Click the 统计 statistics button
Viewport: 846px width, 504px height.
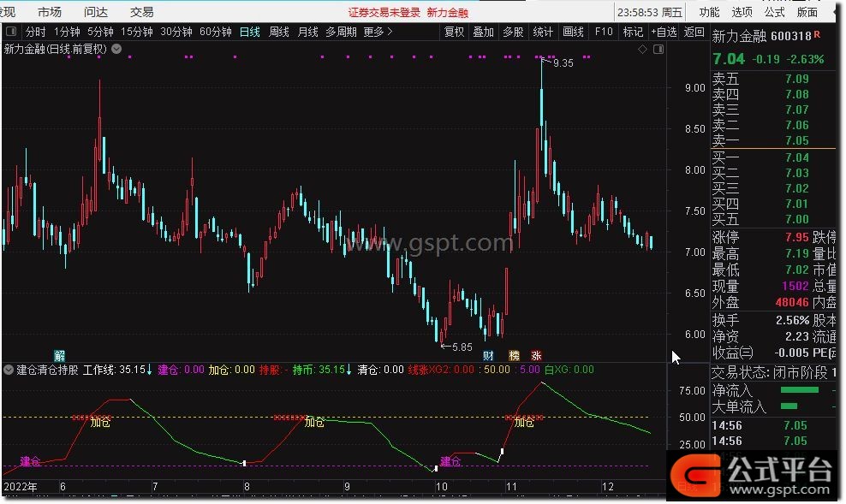(543, 32)
